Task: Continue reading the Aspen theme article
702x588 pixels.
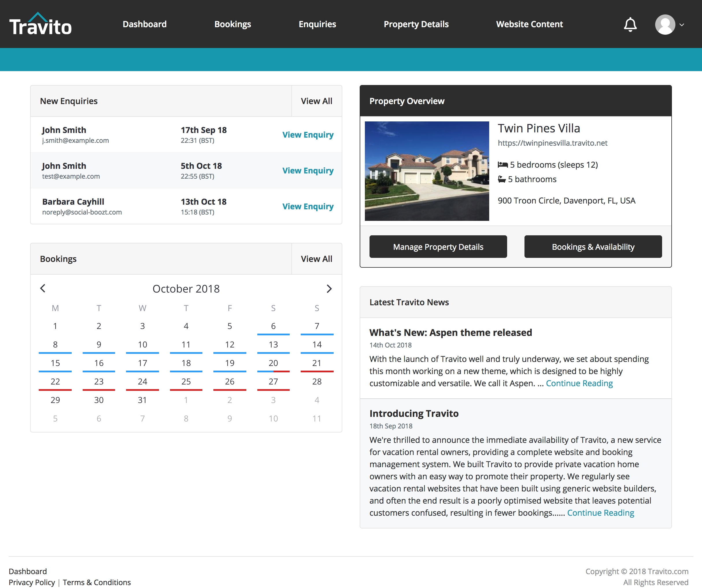Action: 579,383
